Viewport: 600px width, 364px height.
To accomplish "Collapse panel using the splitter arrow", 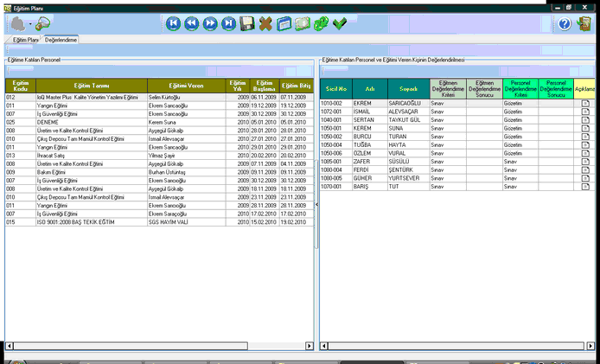I will click(x=316, y=204).
